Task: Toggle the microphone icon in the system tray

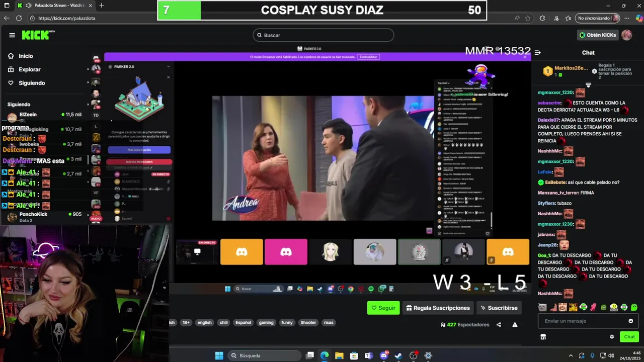Action: point(592,355)
